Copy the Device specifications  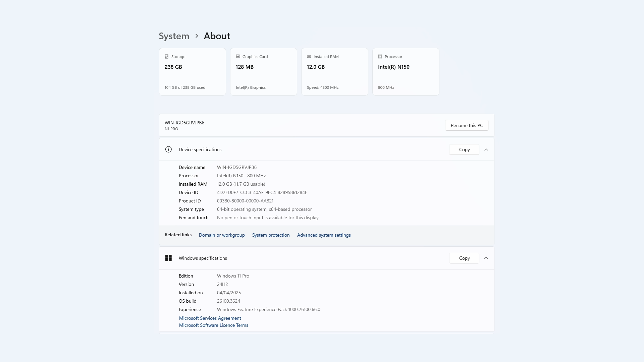tap(464, 149)
